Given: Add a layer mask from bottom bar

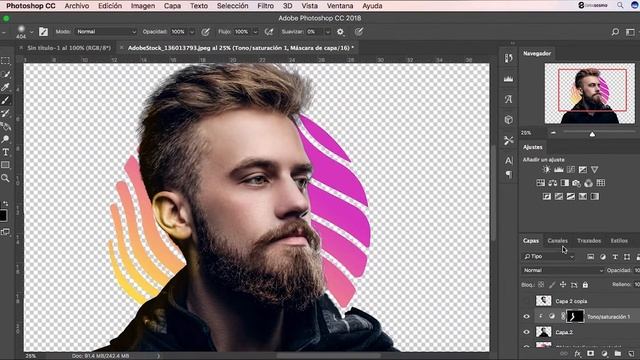Looking at the screenshot, I should (591, 354).
